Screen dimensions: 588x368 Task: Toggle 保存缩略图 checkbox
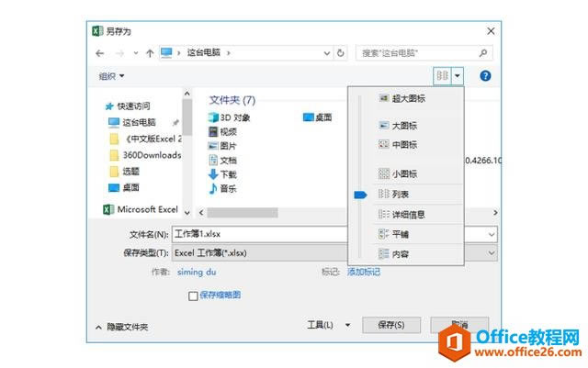click(193, 296)
